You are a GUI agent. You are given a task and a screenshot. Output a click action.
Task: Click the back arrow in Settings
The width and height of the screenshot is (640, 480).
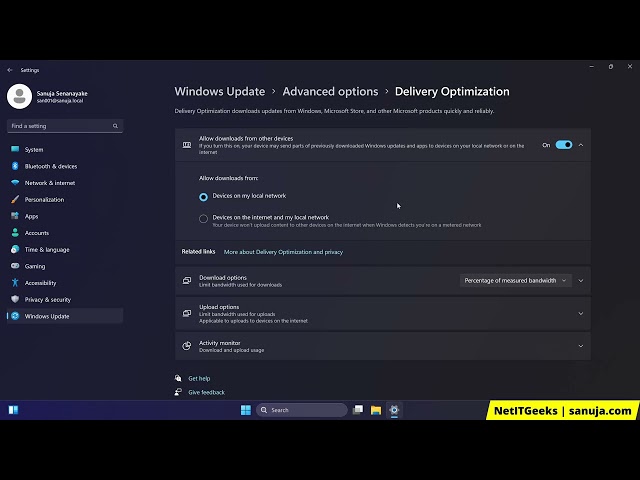click(x=10, y=70)
